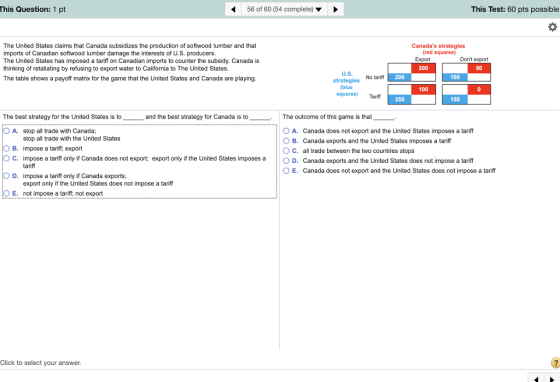
Task: Click the 'No tariff' row label
Action: [375, 77]
